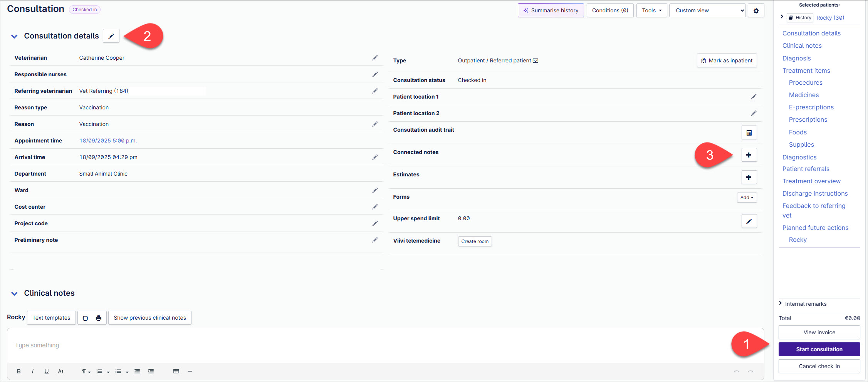868x382 pixels.
Task: Collapse the Clinical notes section
Action: (14, 293)
